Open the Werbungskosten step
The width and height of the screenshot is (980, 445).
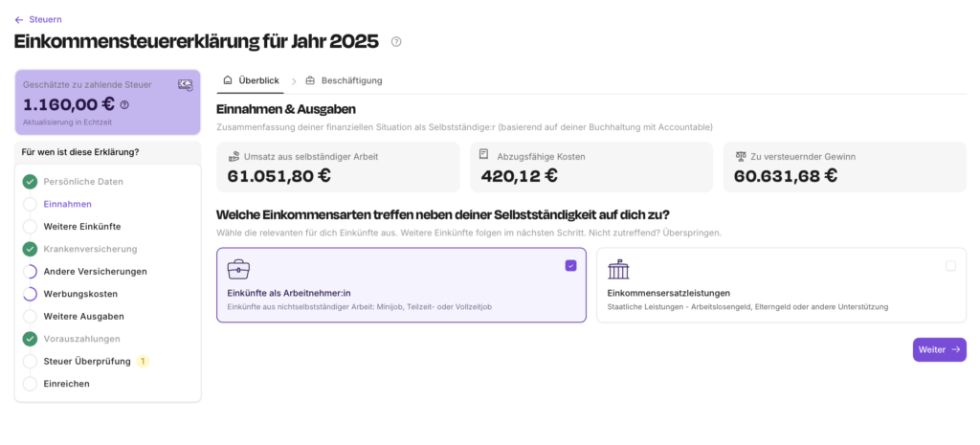point(80,294)
